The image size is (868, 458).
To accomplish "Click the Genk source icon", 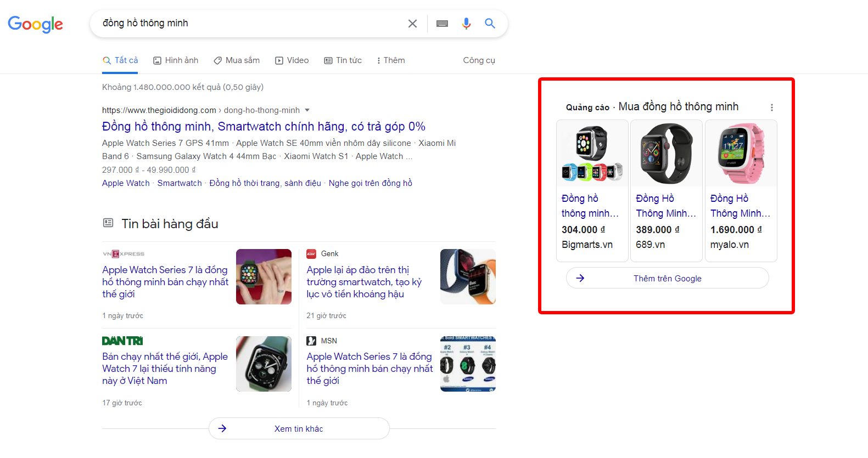I will pos(311,253).
